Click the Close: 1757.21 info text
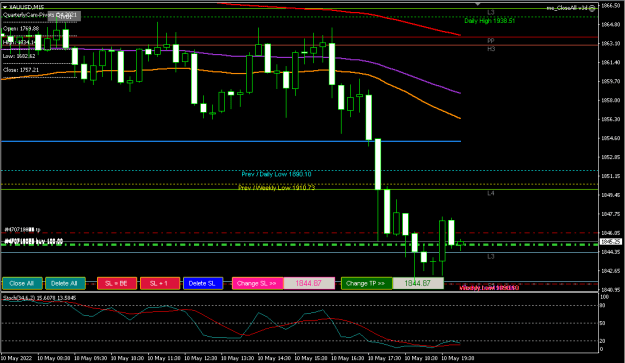 pos(21,70)
